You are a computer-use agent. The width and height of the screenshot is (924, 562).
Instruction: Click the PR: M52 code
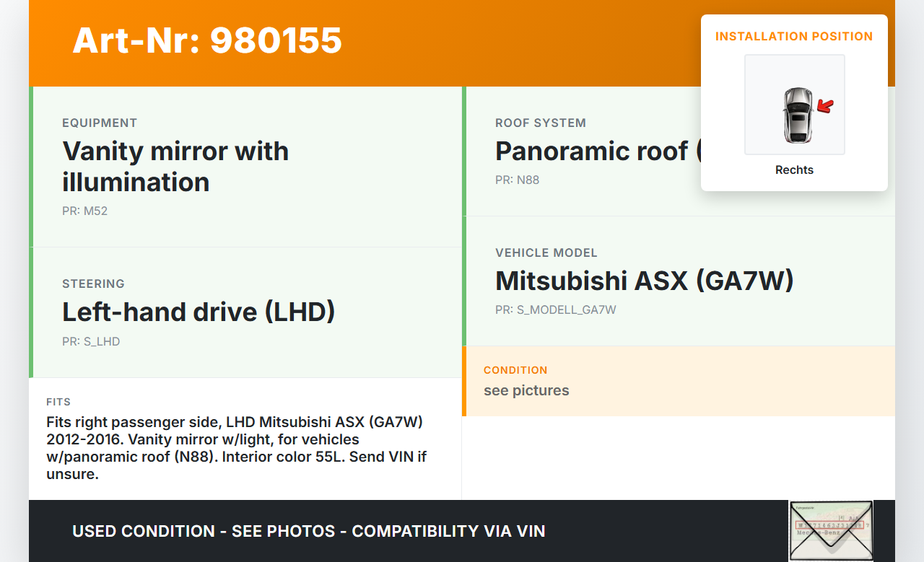click(84, 211)
